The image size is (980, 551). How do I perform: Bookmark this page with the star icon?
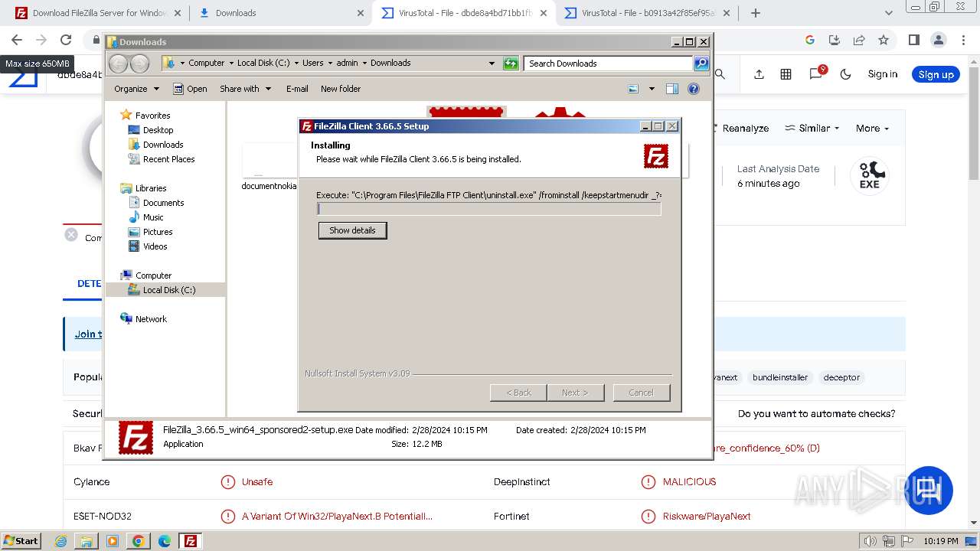pyautogui.click(x=884, y=40)
